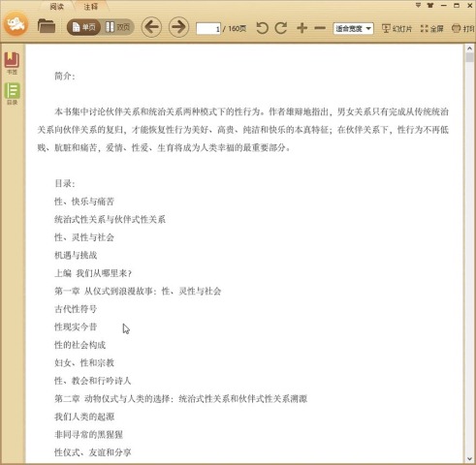Screen dimensions: 476x465
Task: Zoom out with the minus icon
Action: (x=320, y=28)
